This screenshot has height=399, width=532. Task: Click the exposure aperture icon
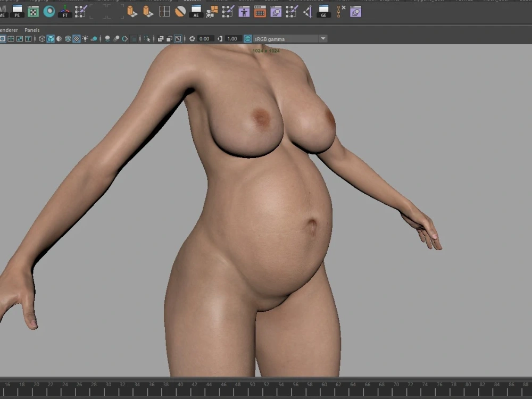(192, 39)
